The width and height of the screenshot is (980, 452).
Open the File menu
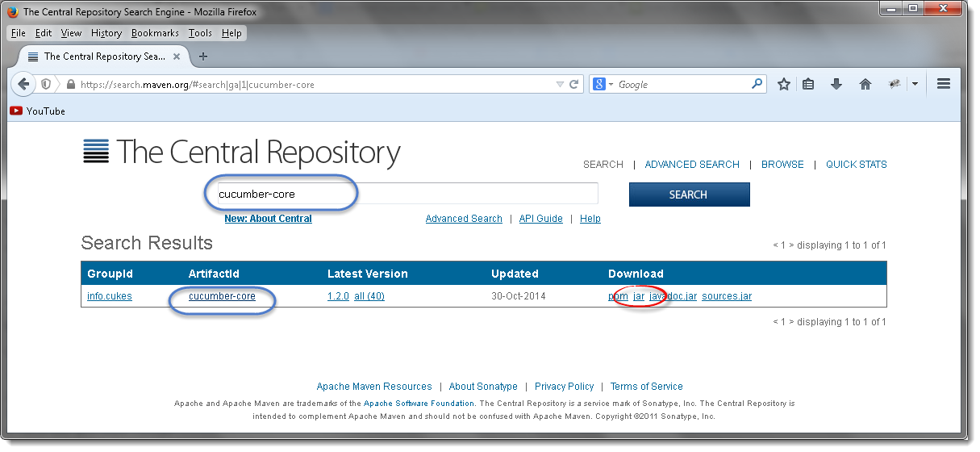coord(19,33)
